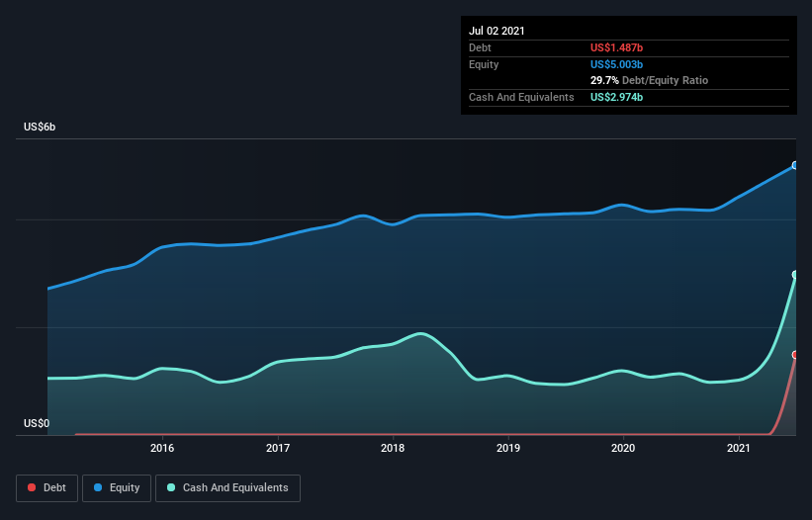812x520 pixels.
Task: Click the teal Cash endpoint marker
Action: click(795, 275)
